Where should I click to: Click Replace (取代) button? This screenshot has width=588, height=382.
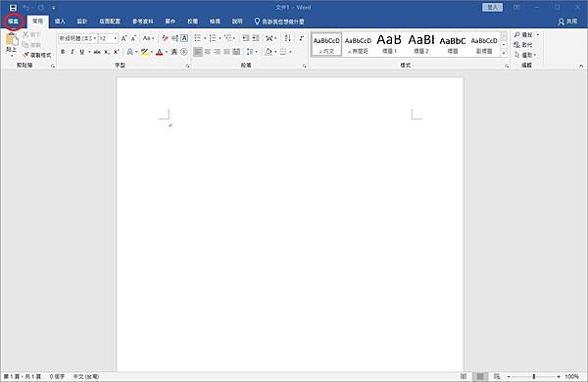click(523, 45)
